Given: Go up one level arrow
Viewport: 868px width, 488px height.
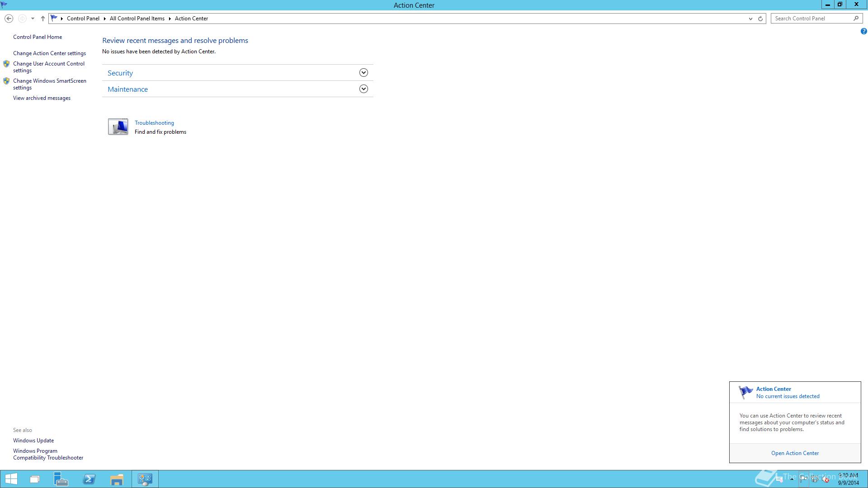Looking at the screenshot, I should click(43, 19).
